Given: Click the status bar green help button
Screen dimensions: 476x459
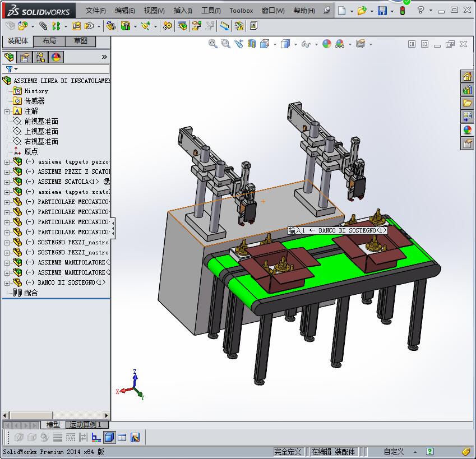Looking at the screenshot, I should point(429,451).
